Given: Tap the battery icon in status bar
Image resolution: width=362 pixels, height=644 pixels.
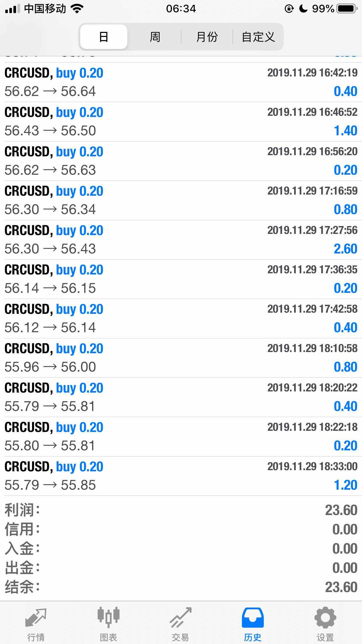Looking at the screenshot, I should coord(347,9).
